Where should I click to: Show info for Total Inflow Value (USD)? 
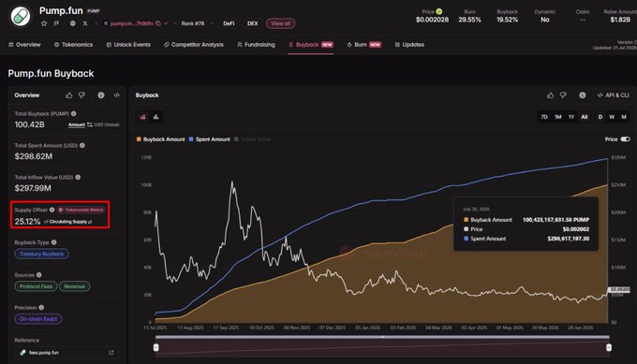[x=78, y=178]
